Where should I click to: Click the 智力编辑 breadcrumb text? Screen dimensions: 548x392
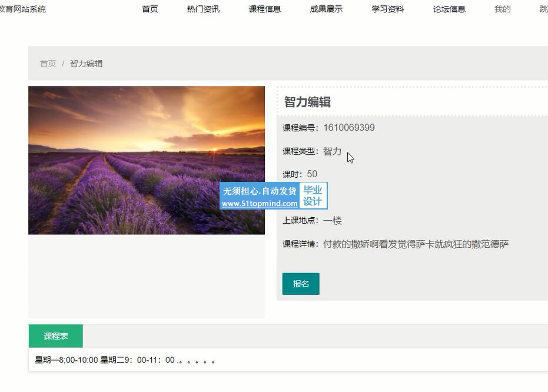[87, 64]
